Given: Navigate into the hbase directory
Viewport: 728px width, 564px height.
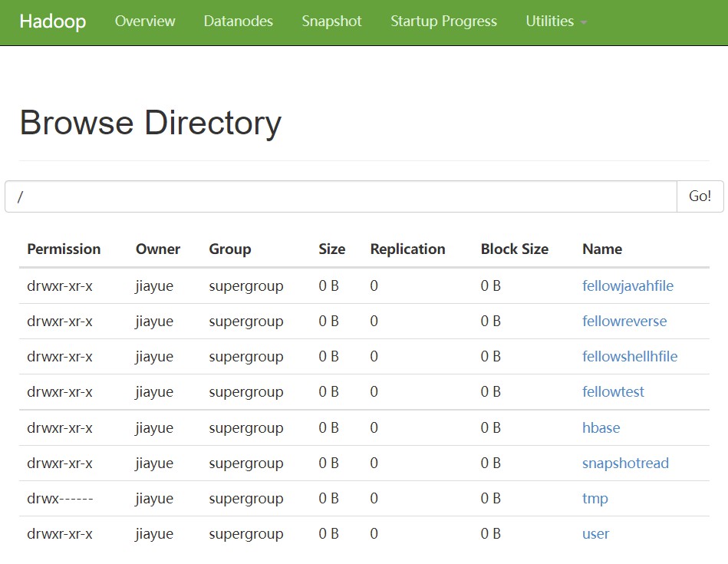Looking at the screenshot, I should pos(601,428).
